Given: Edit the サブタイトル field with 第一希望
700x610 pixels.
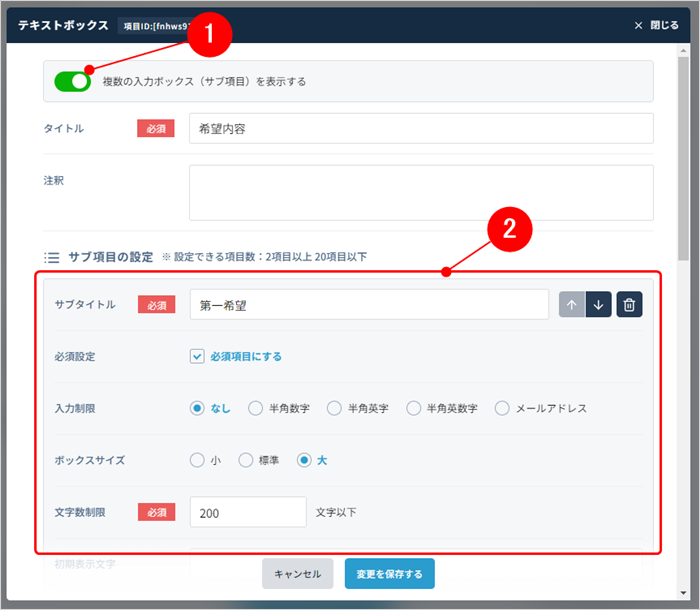Looking at the screenshot, I should pos(369,305).
